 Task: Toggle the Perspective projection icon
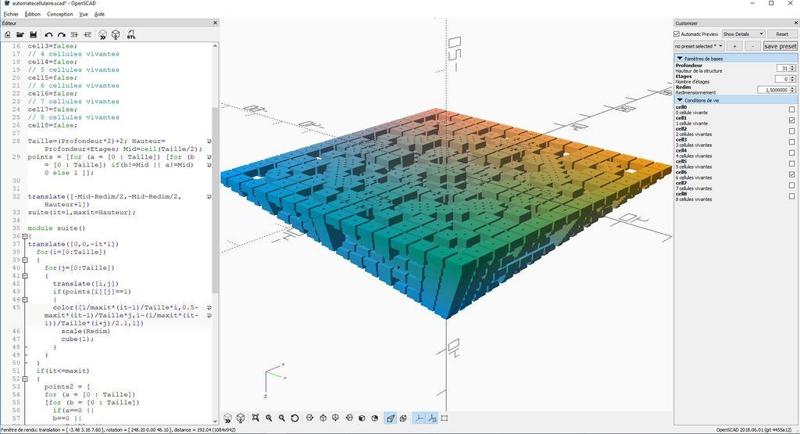pyautogui.click(x=390, y=418)
